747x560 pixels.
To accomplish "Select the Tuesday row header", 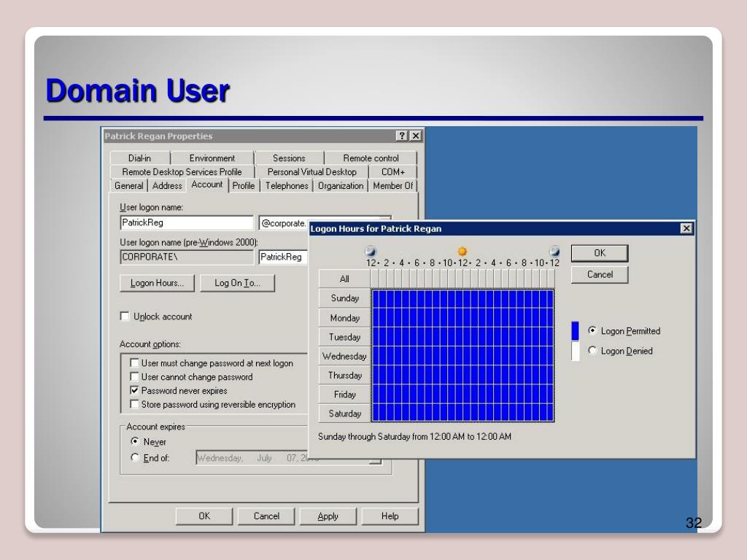I will click(x=344, y=337).
